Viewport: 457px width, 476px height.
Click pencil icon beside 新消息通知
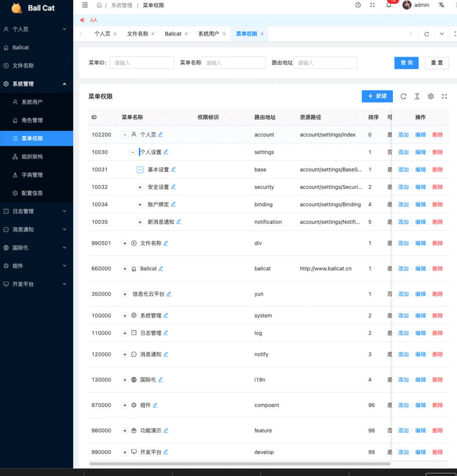179,222
